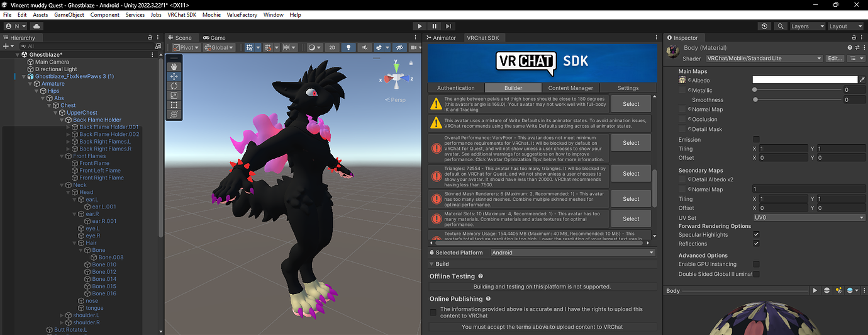Select the combined Transform tool
The width and height of the screenshot is (868, 335).
point(174,115)
